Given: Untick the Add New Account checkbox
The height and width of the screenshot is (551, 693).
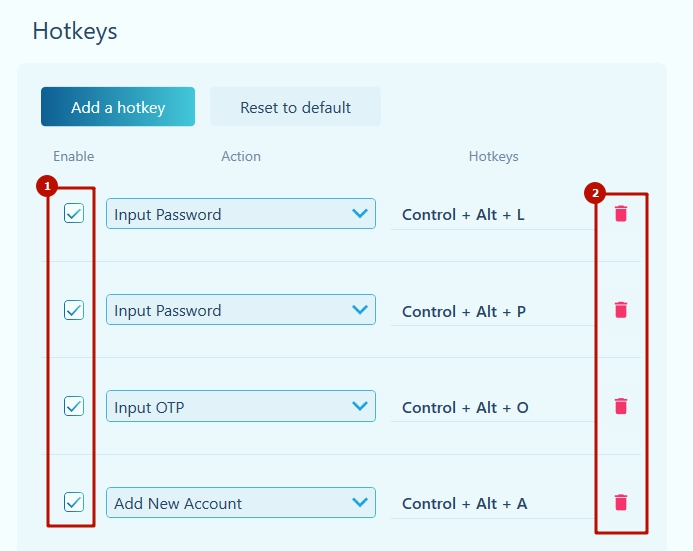Looking at the screenshot, I should coord(74,502).
